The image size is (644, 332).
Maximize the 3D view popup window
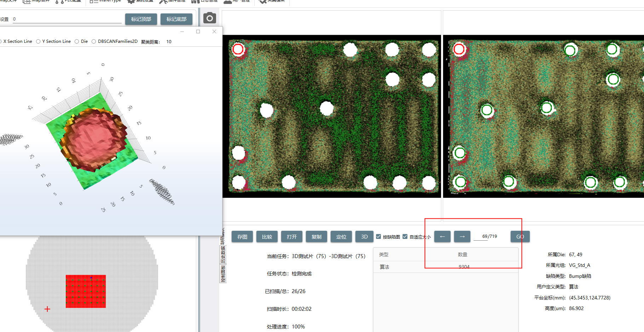point(198,32)
